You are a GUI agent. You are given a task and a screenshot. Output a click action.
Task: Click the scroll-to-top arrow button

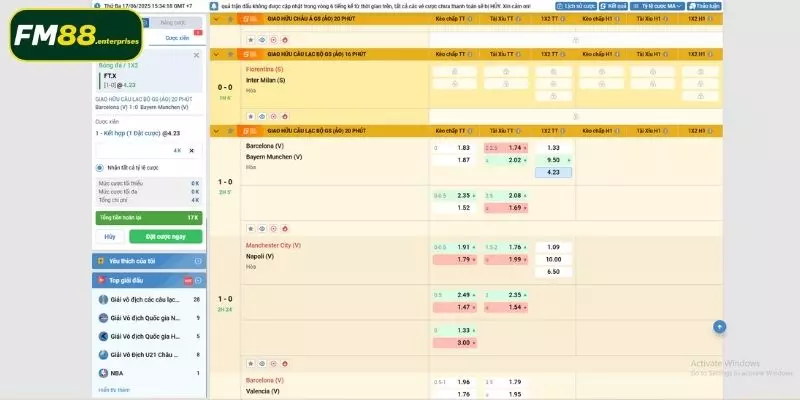tap(719, 327)
